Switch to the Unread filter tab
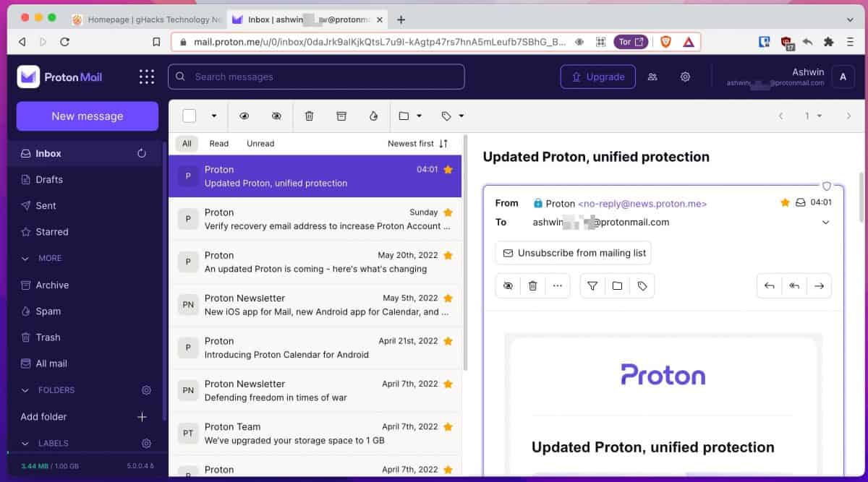 (x=260, y=143)
